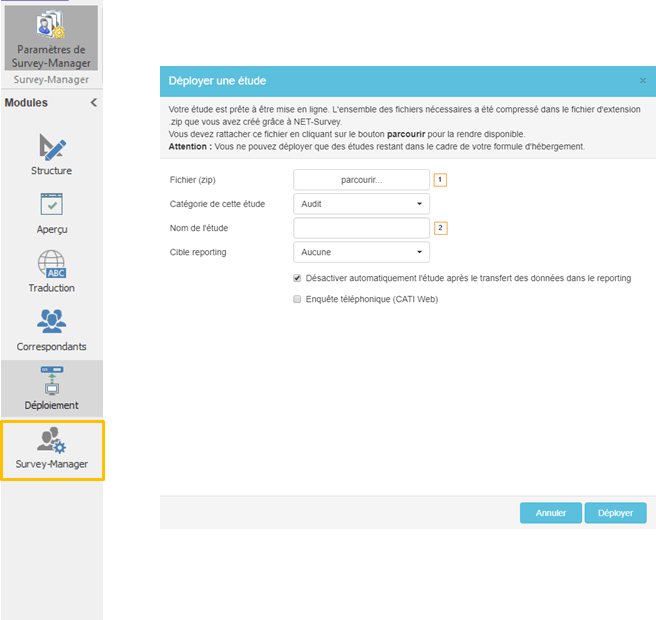This screenshot has width=656, height=620.
Task: Select the Déploiement module
Action: tap(51, 388)
